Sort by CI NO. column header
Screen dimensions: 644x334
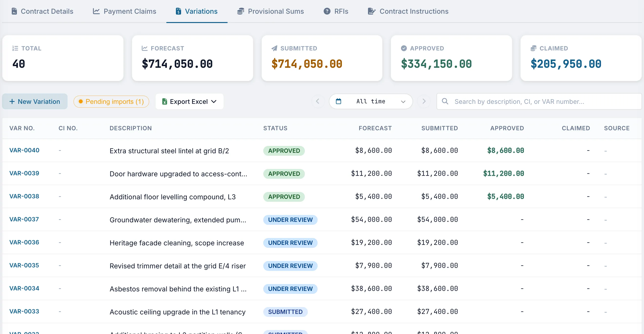click(x=68, y=128)
